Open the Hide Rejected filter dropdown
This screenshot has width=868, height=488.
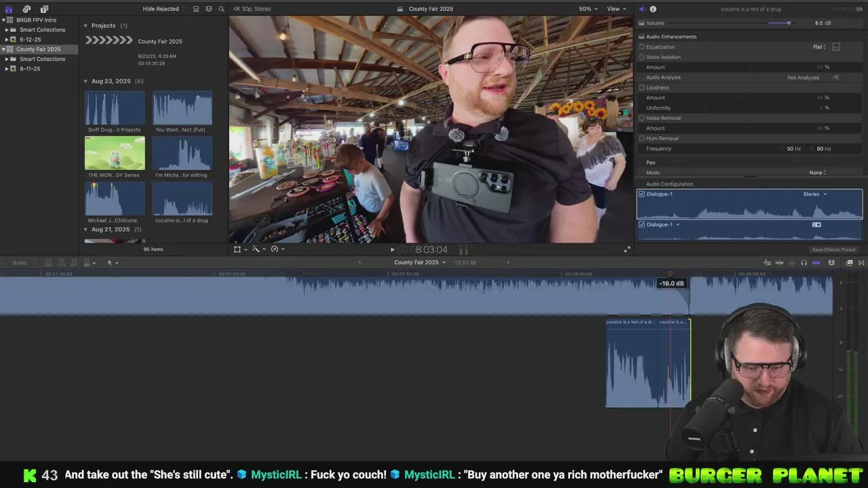coord(163,9)
